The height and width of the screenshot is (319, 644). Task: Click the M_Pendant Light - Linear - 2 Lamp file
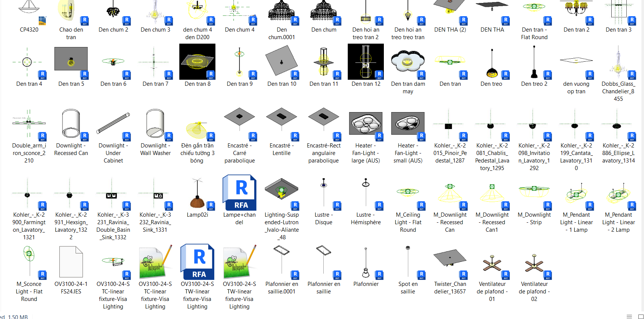coord(618,193)
